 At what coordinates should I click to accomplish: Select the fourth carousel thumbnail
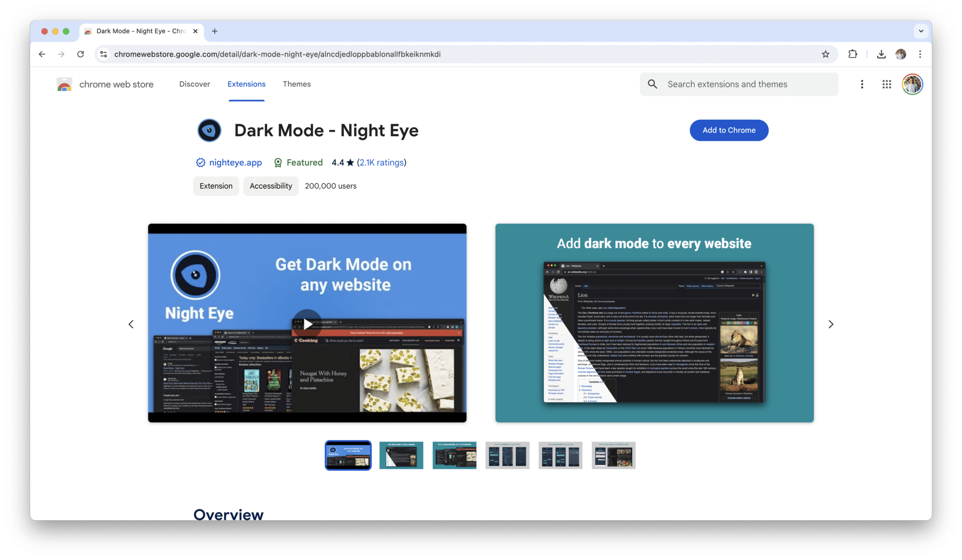(x=507, y=455)
